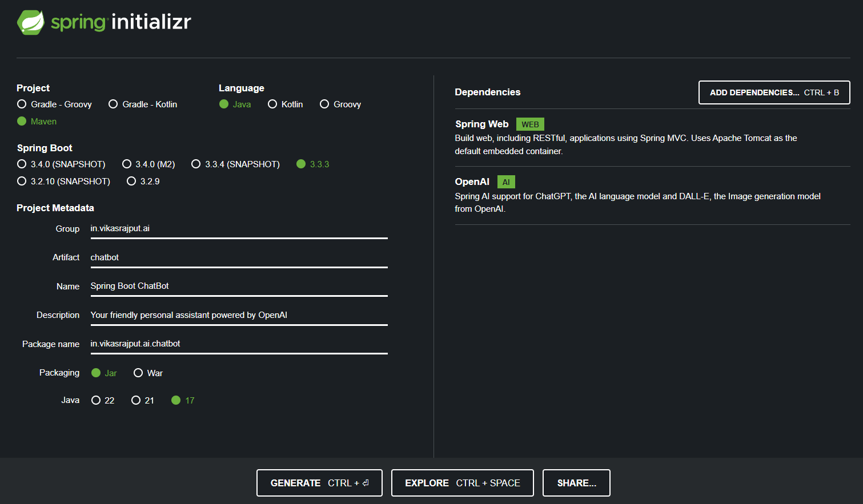Click the Language section heading
The image size is (863, 504).
pyautogui.click(x=242, y=88)
